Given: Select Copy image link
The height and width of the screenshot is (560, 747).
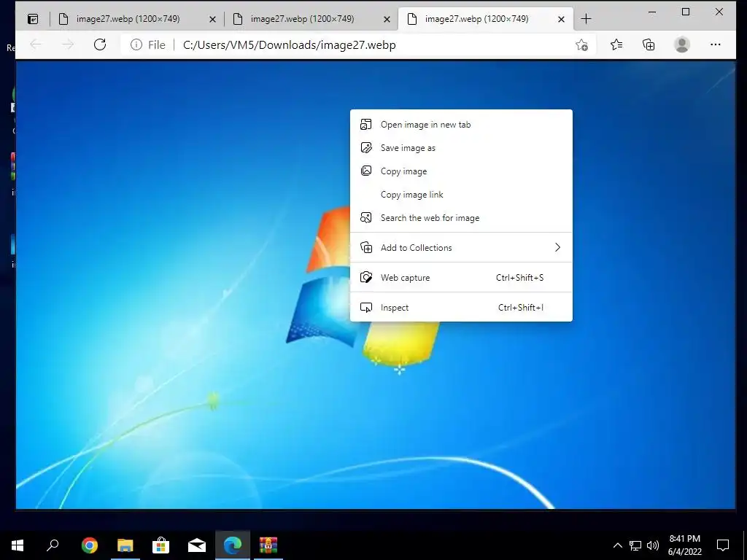Looking at the screenshot, I should point(461,195).
